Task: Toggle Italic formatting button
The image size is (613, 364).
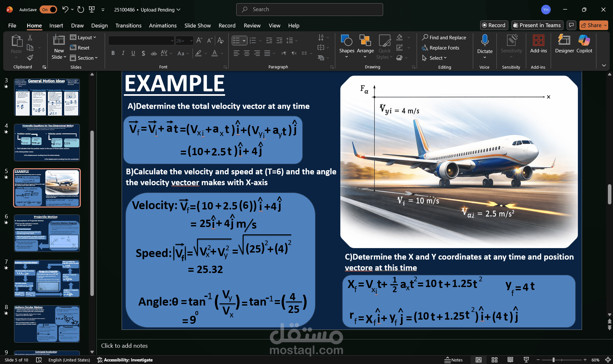Action: tap(123, 53)
